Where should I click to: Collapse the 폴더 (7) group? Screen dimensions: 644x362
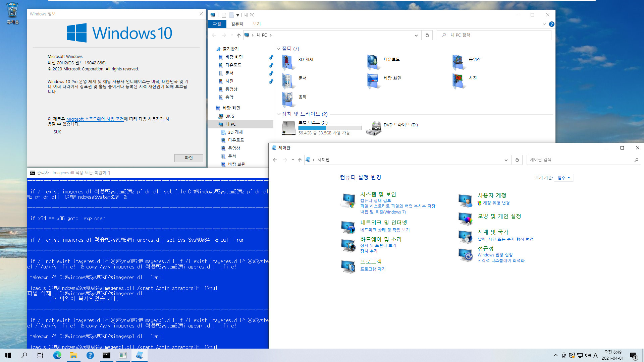tap(278, 49)
